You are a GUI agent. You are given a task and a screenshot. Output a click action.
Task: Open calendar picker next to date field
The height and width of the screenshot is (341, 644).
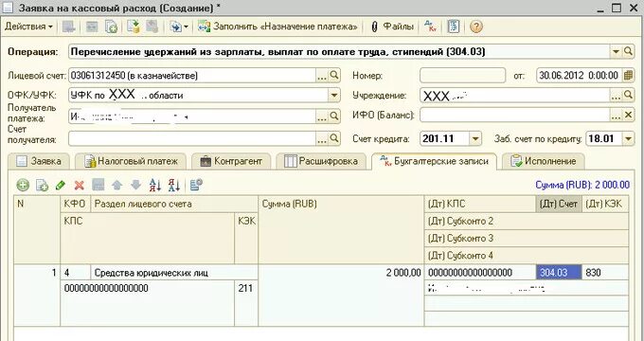[628, 76]
